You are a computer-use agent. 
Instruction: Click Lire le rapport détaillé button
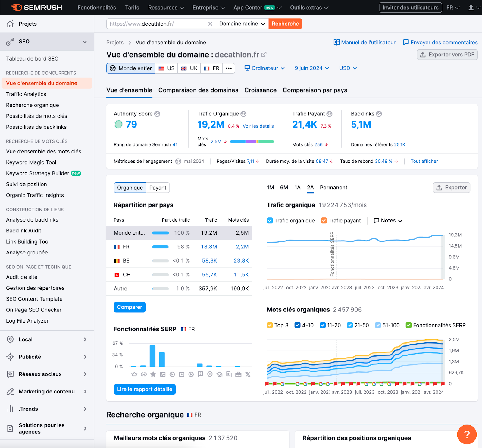pos(145,390)
